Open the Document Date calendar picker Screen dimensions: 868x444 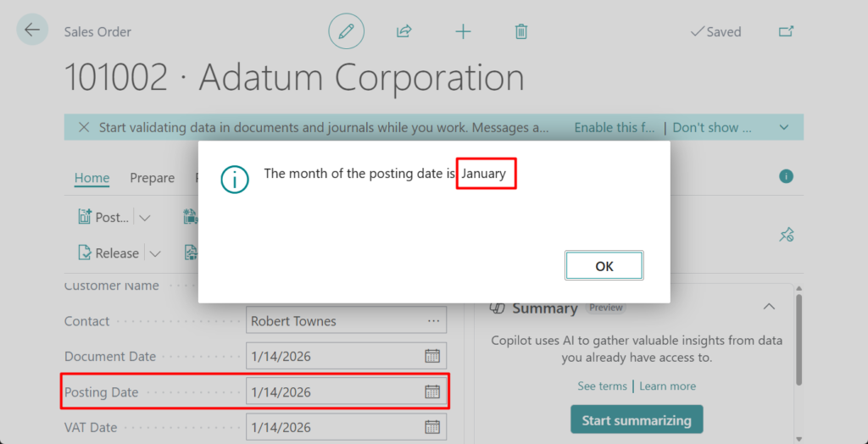click(432, 356)
